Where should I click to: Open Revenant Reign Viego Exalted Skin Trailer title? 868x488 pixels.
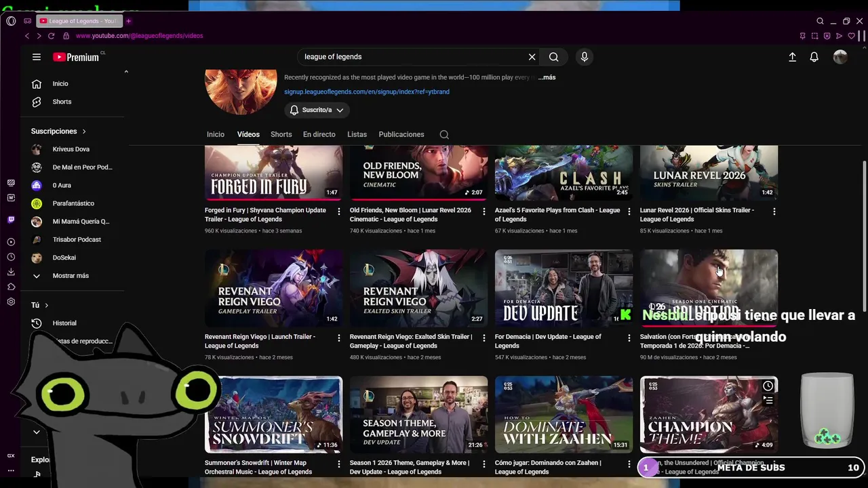pos(411,341)
